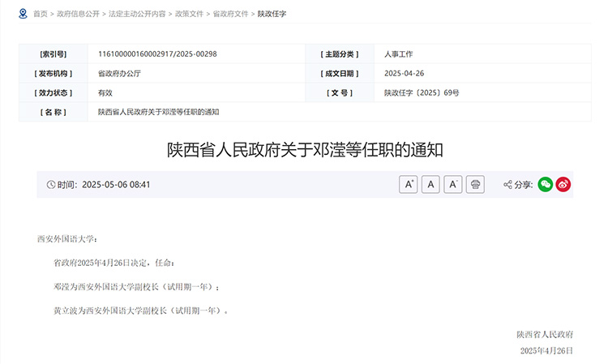
Task: Share article via Weibo icon
Action: pyautogui.click(x=563, y=185)
